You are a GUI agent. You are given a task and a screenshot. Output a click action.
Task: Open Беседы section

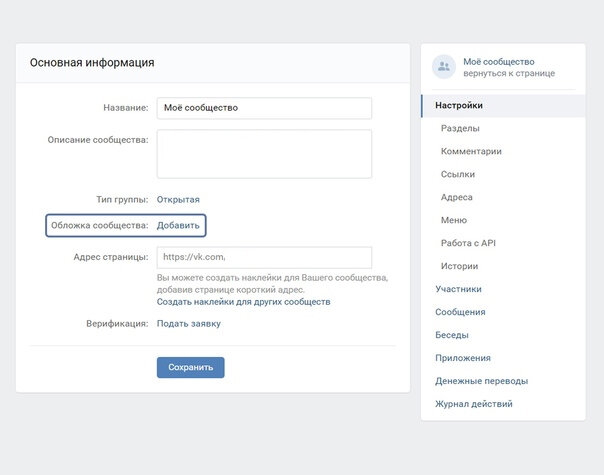452,335
